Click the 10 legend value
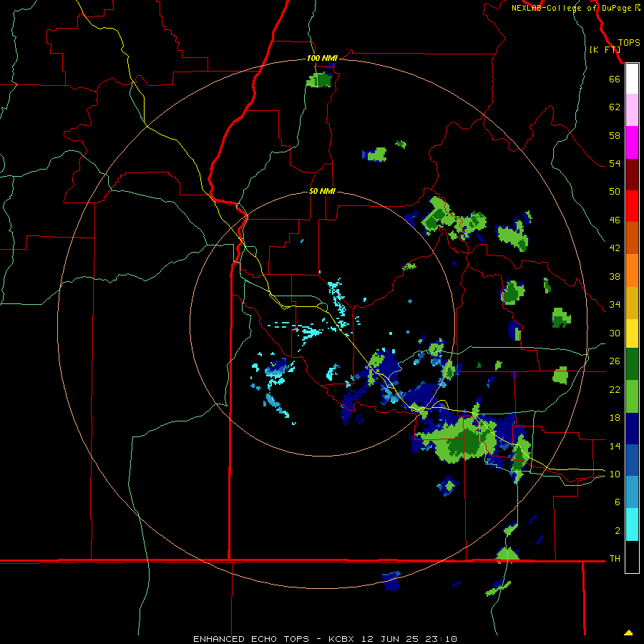The image size is (644, 644). pos(615,474)
